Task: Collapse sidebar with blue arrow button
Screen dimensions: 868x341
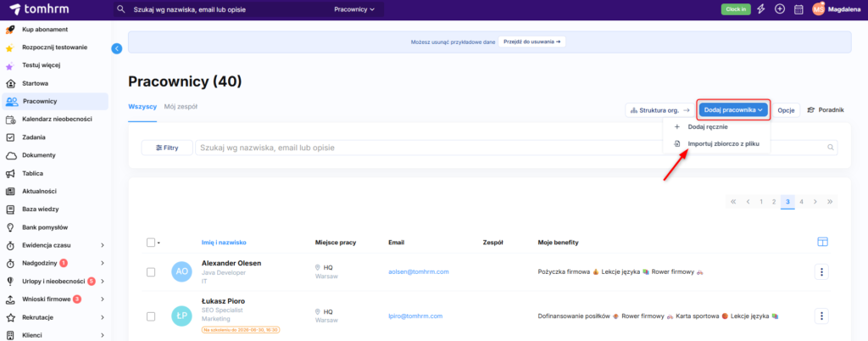Action: point(117,48)
